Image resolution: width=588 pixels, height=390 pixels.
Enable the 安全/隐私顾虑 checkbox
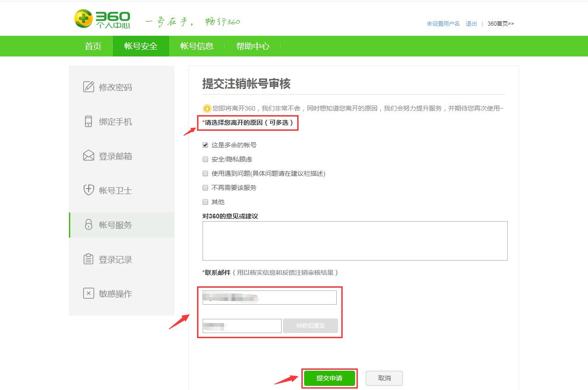click(204, 159)
